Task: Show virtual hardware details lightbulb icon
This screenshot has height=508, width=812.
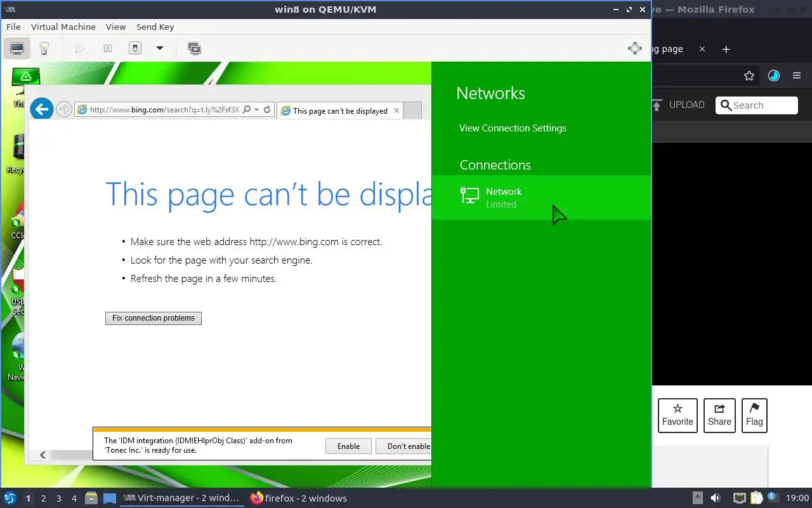Action: 44,48
